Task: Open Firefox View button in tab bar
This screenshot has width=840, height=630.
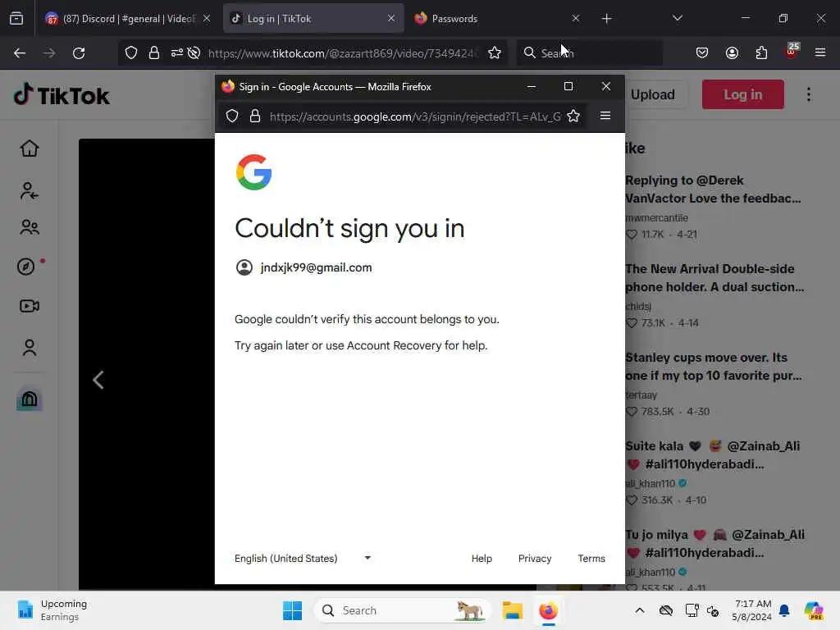Action: point(16,19)
